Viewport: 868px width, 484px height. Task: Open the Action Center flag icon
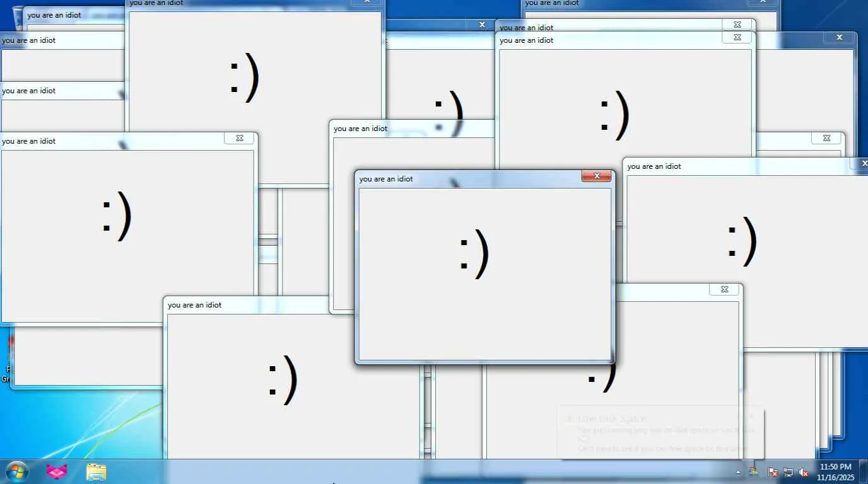[772, 472]
